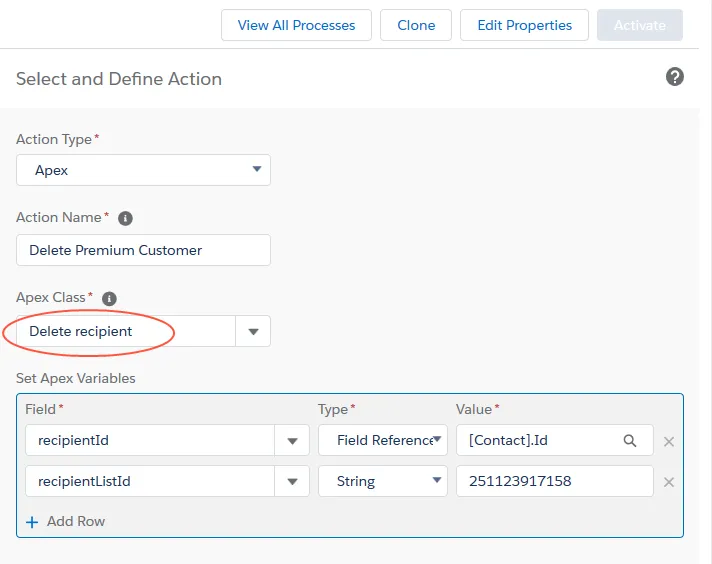712x564 pixels.
Task: Click View All Processes button
Action: coord(297,25)
